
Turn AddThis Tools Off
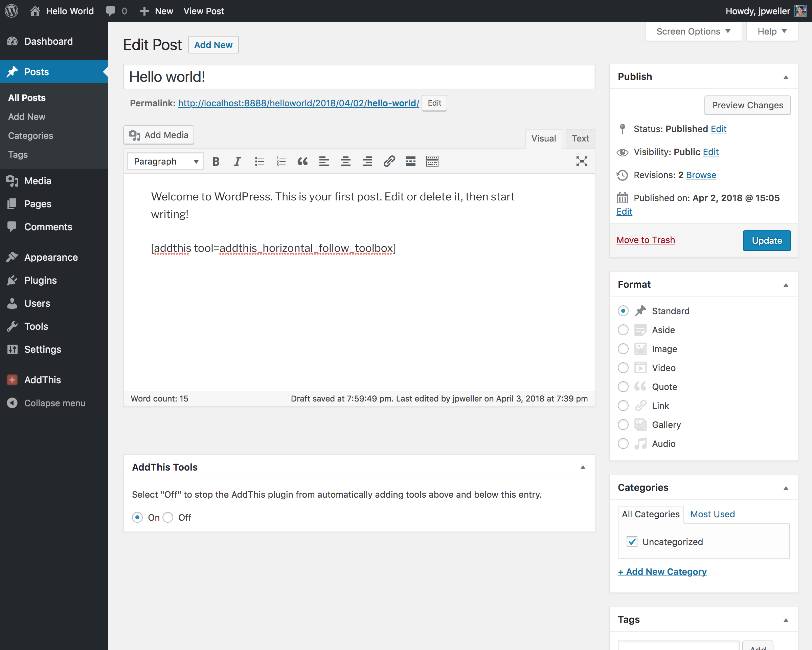(x=168, y=517)
